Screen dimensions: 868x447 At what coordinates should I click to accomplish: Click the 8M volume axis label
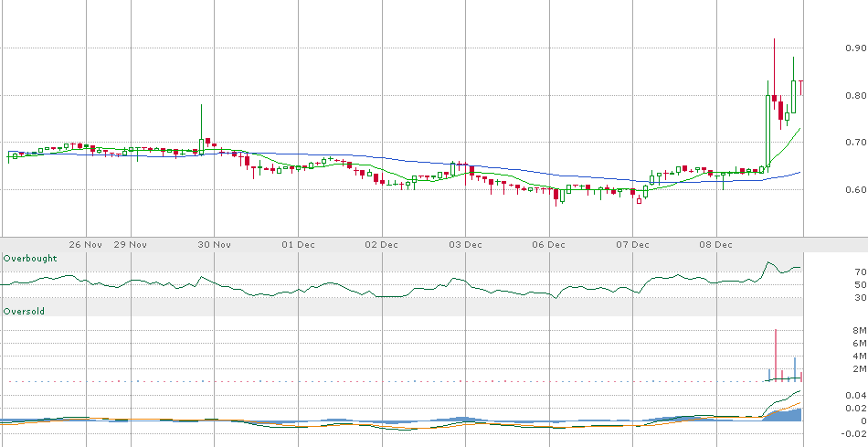click(x=860, y=331)
